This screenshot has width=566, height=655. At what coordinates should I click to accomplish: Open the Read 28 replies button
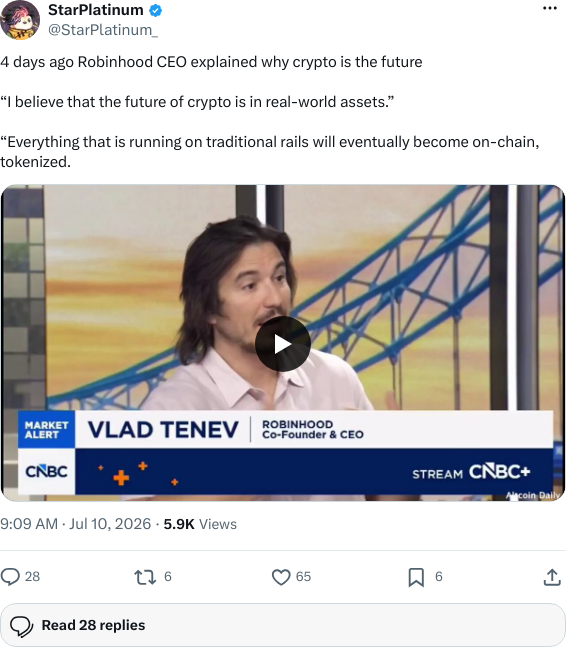pos(283,625)
